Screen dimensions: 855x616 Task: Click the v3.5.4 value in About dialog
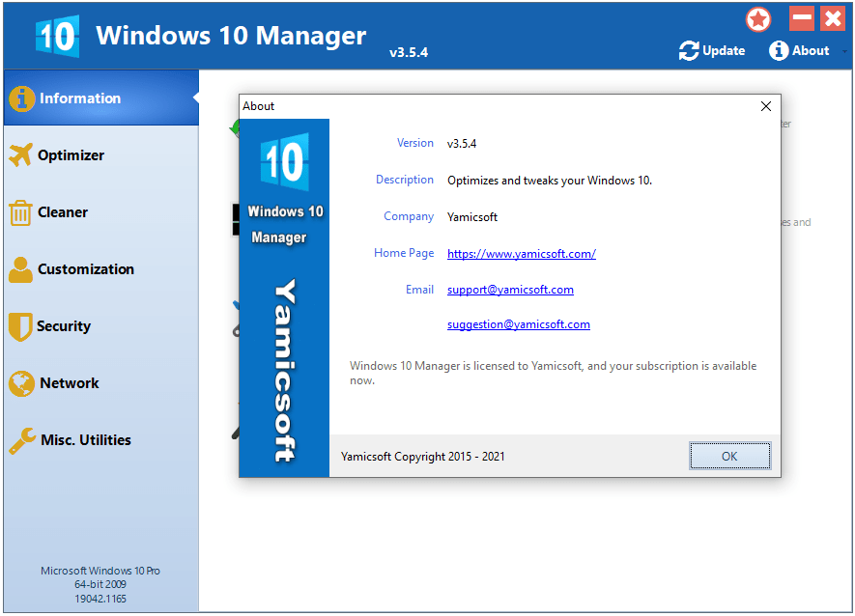tap(461, 144)
